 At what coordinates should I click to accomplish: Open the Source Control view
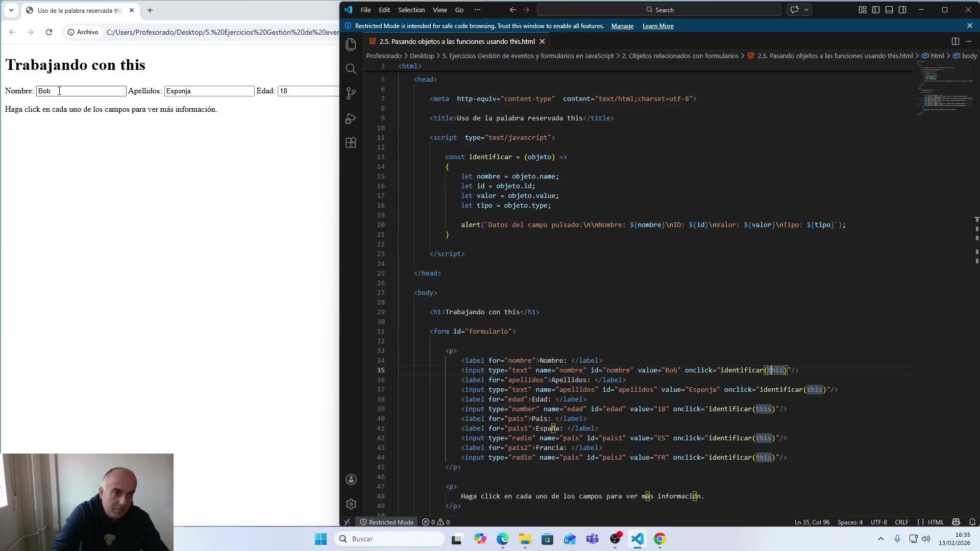tap(351, 93)
